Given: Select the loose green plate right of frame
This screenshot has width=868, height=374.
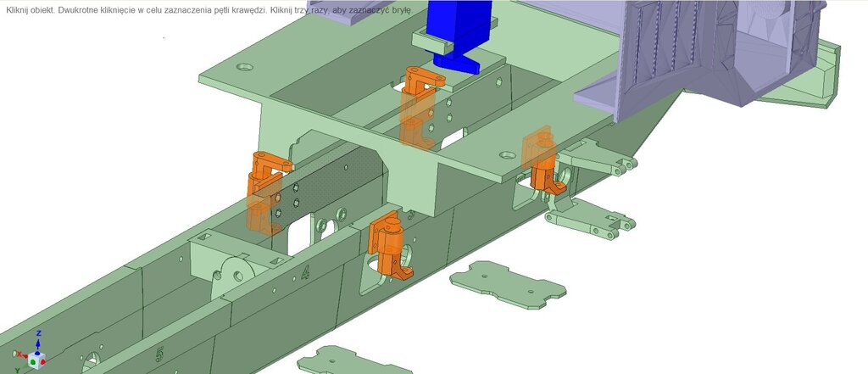Looking at the screenshot, I should coord(506,285).
